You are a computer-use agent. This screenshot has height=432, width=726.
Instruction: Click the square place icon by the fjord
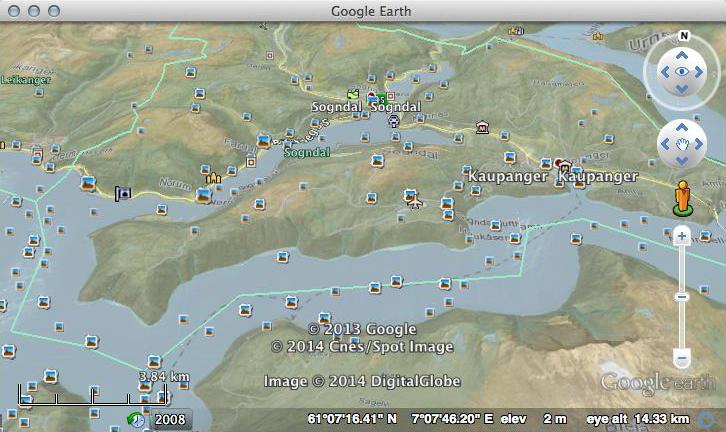tap(251, 162)
